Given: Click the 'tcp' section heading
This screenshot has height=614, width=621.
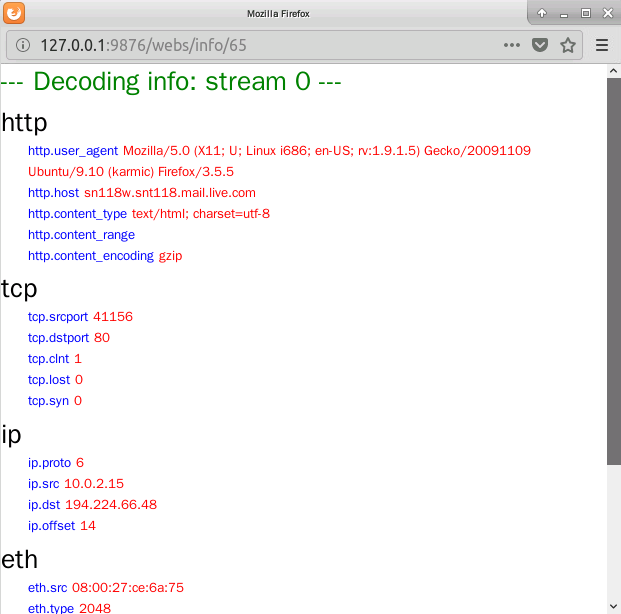Looking at the screenshot, I should click(x=19, y=289).
